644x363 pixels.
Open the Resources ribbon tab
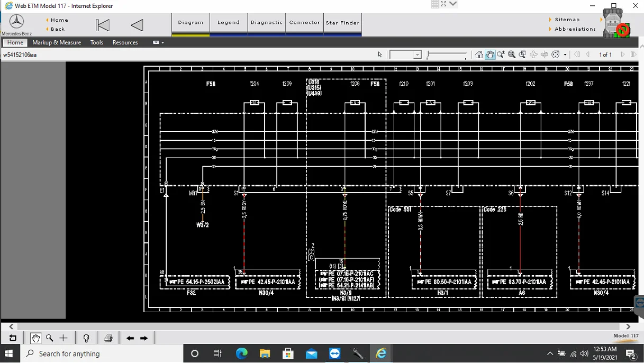pos(125,42)
